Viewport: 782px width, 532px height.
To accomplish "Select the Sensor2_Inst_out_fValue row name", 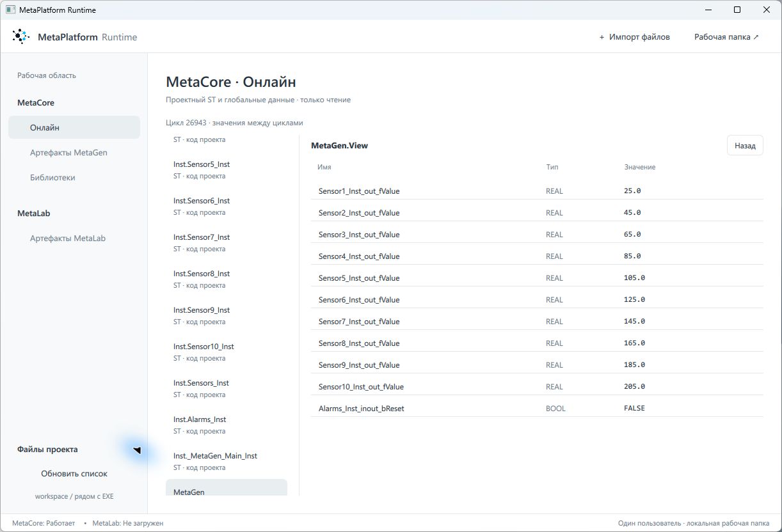I will [359, 213].
